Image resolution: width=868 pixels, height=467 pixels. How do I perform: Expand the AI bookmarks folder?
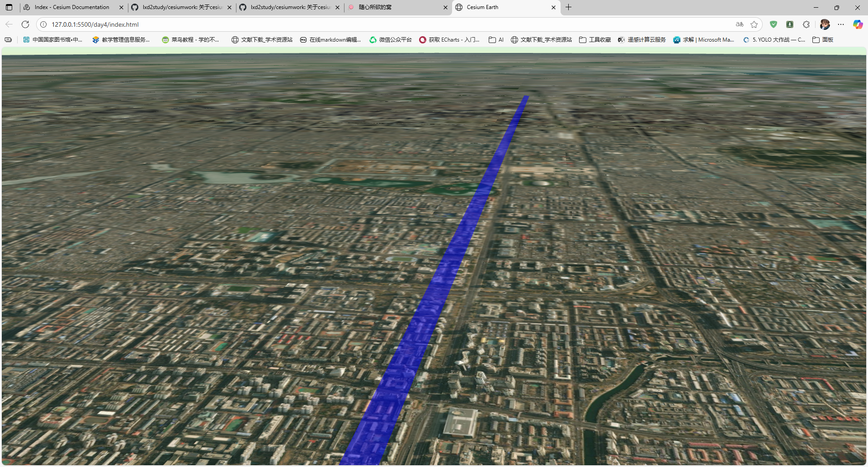496,40
